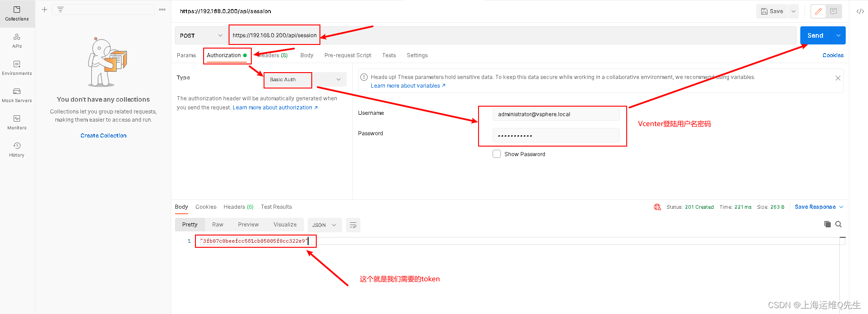Open the response Cookies tab
868x314 pixels.
pos(206,207)
